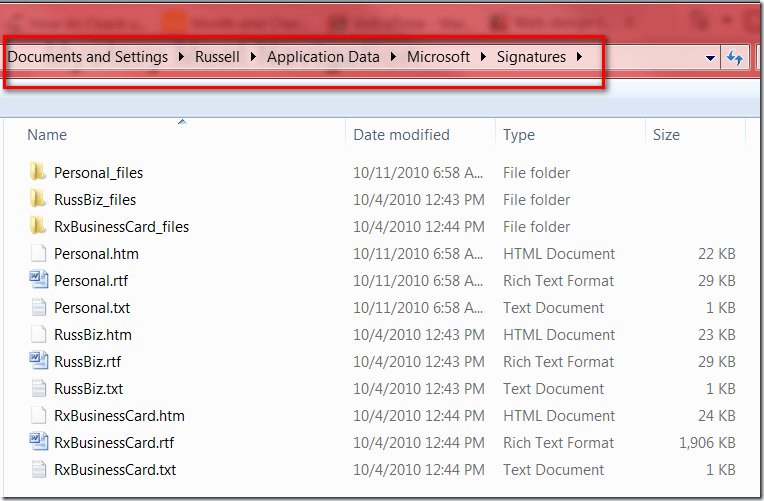The image size is (764, 501).
Task: Click the RussBiz.rtf file icon
Action: coord(38,362)
